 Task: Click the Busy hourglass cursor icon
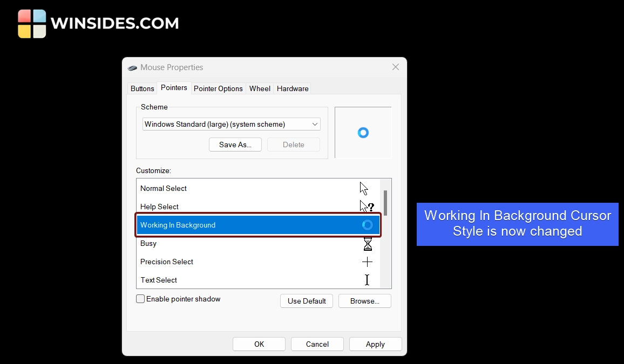[x=367, y=244]
